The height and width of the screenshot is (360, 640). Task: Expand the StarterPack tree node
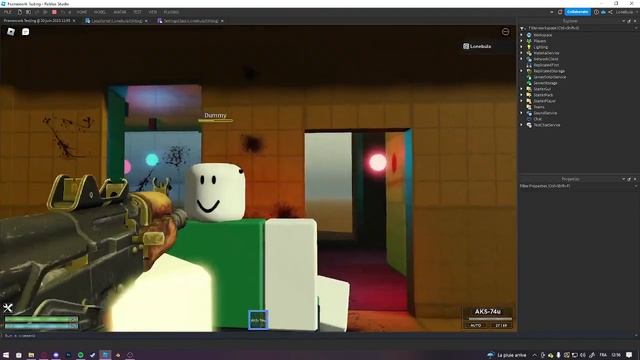522,95
